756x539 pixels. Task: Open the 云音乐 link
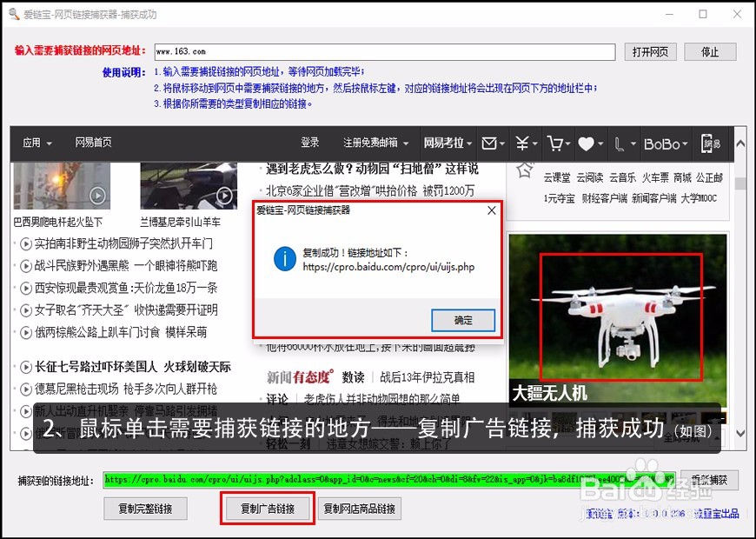pyautogui.click(x=622, y=177)
